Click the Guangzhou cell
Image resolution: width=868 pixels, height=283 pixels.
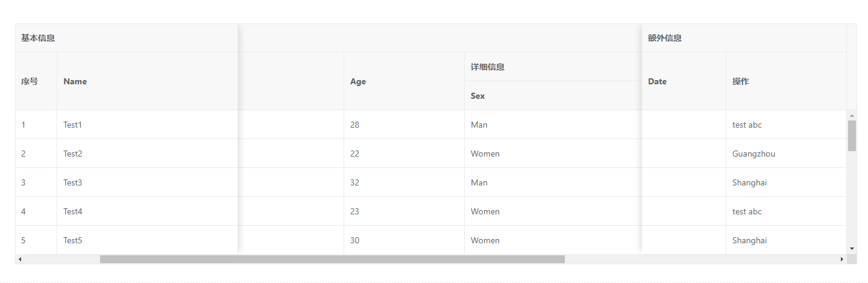[753, 154]
